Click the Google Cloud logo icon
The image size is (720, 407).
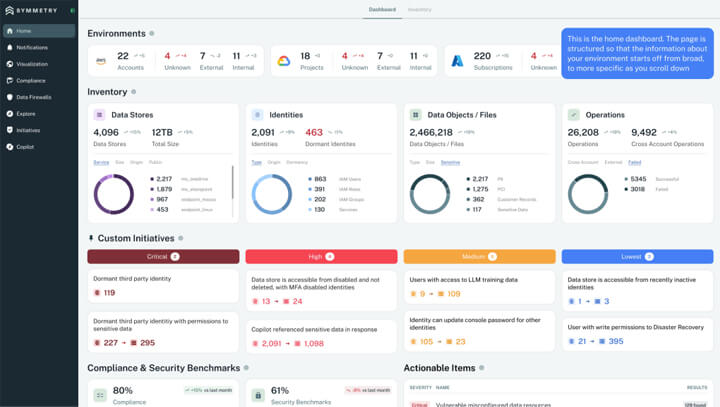(x=281, y=60)
